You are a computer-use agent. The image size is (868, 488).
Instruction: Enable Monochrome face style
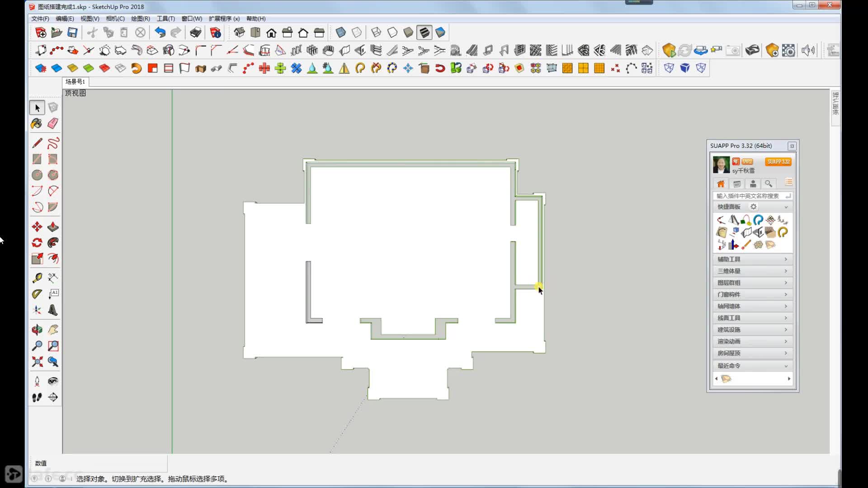(x=440, y=33)
